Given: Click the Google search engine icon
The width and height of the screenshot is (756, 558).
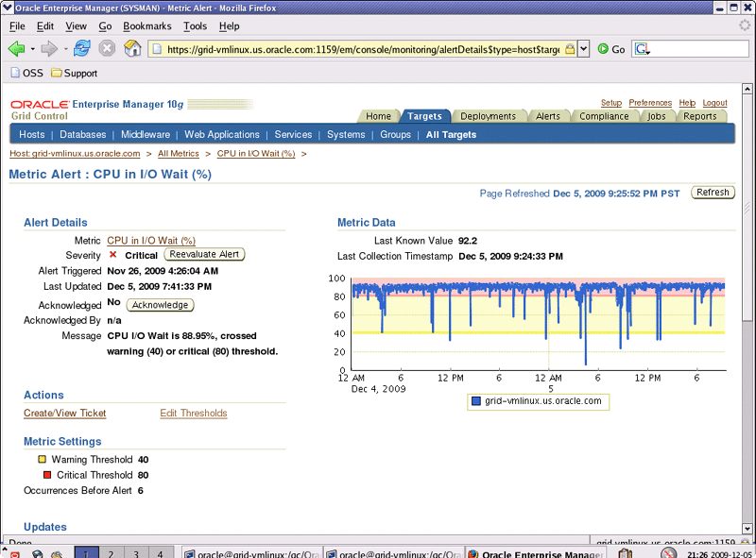Looking at the screenshot, I should pyautogui.click(x=643, y=49).
